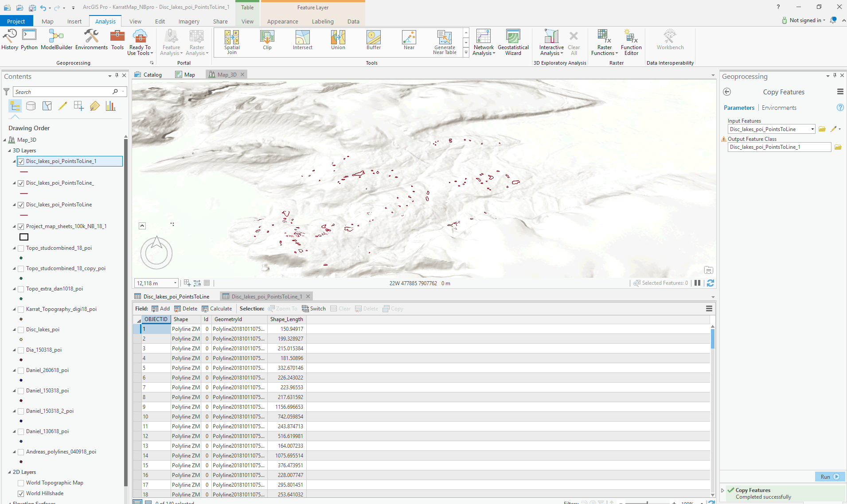Open geoprocessing Environments settings

pyautogui.click(x=91, y=40)
